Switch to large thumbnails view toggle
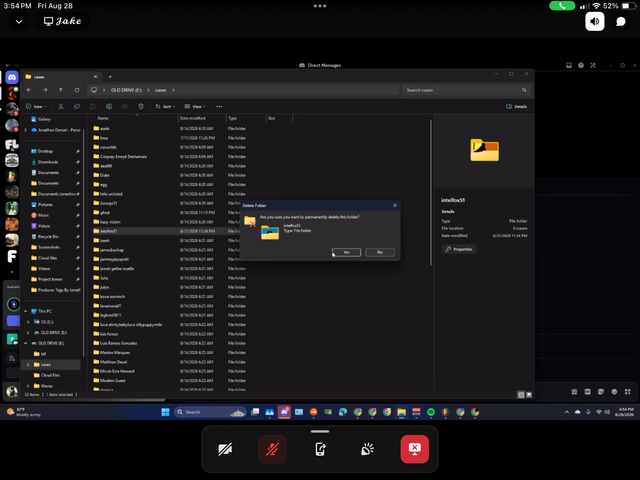Screen dimensions: 640x480 coord(529,395)
